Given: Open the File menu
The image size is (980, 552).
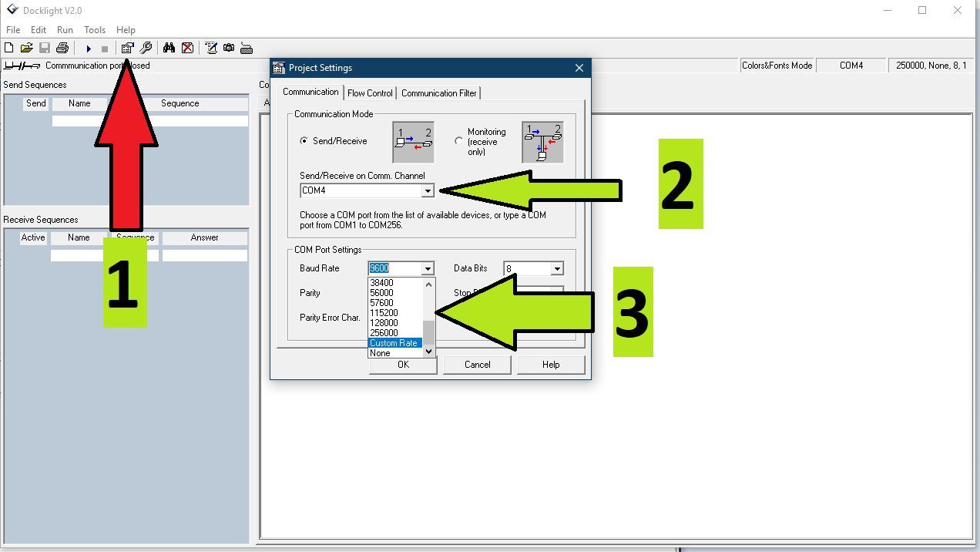Looking at the screenshot, I should coord(13,30).
